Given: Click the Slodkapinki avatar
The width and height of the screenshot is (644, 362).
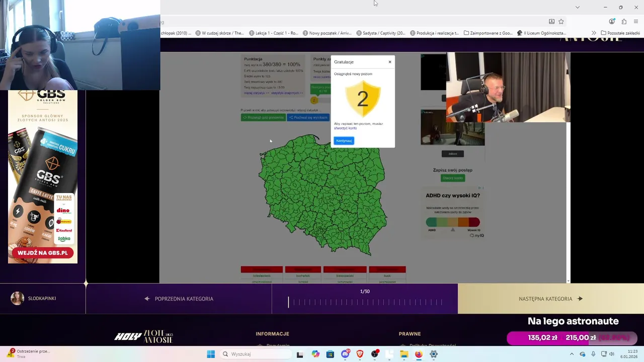Looking at the screenshot, I should point(17,298).
